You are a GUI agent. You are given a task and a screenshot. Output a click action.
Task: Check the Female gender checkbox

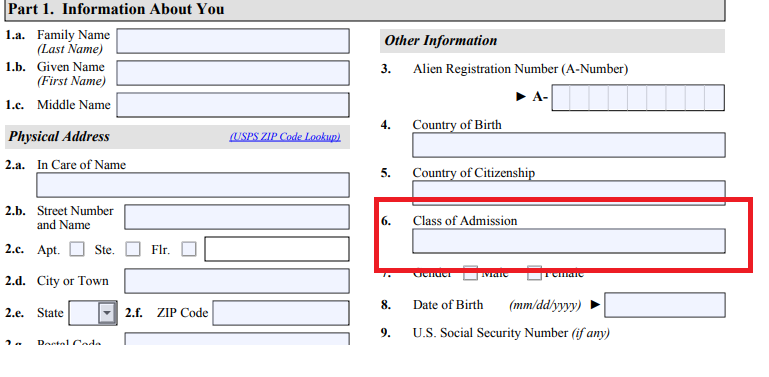point(535,274)
